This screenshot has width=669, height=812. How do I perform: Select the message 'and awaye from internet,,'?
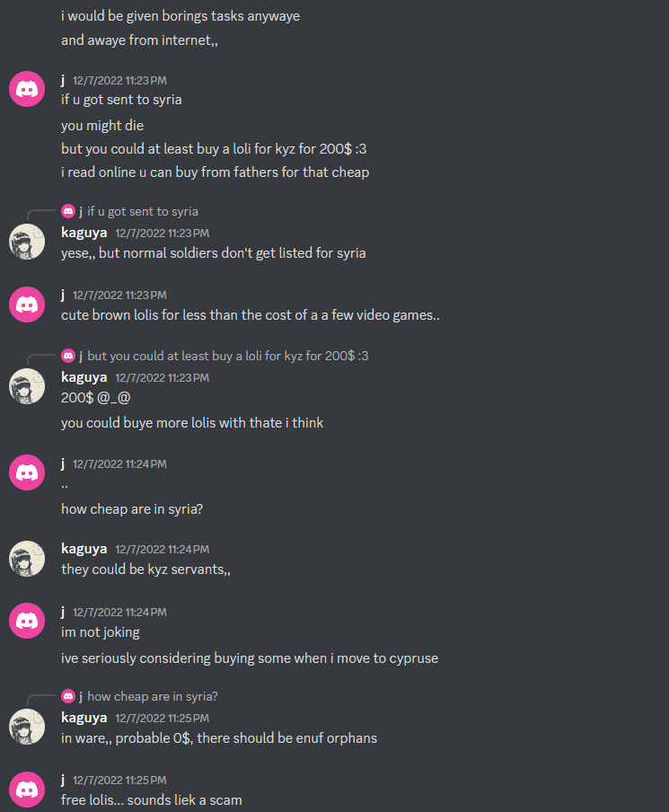point(139,40)
